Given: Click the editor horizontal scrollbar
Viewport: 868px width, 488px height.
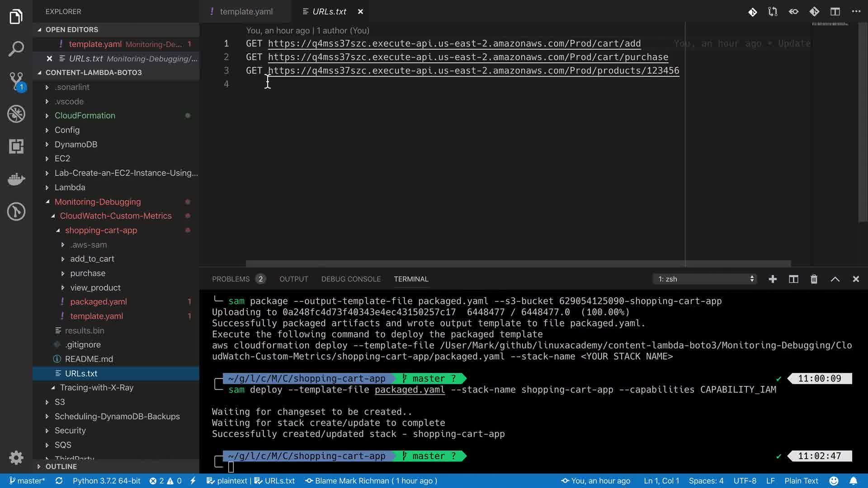Looking at the screenshot, I should coord(518,263).
